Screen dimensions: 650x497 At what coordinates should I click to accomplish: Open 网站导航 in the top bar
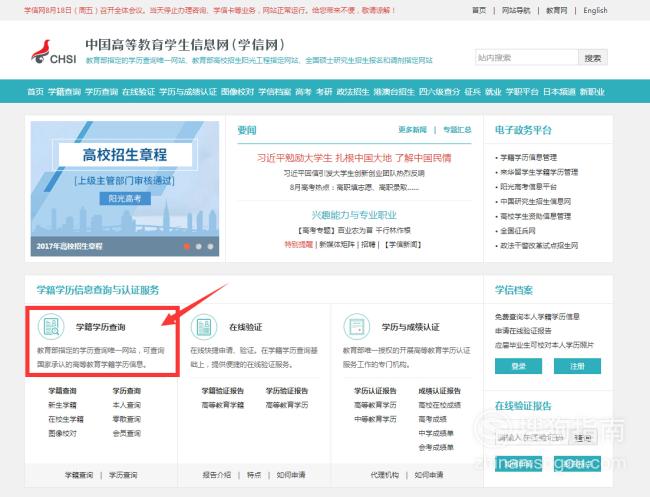516,10
